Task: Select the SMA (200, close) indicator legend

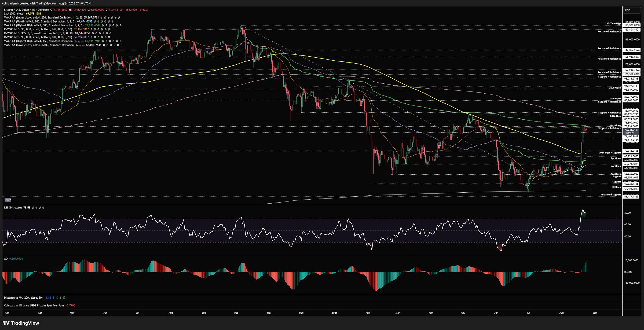Action: [x=14, y=14]
